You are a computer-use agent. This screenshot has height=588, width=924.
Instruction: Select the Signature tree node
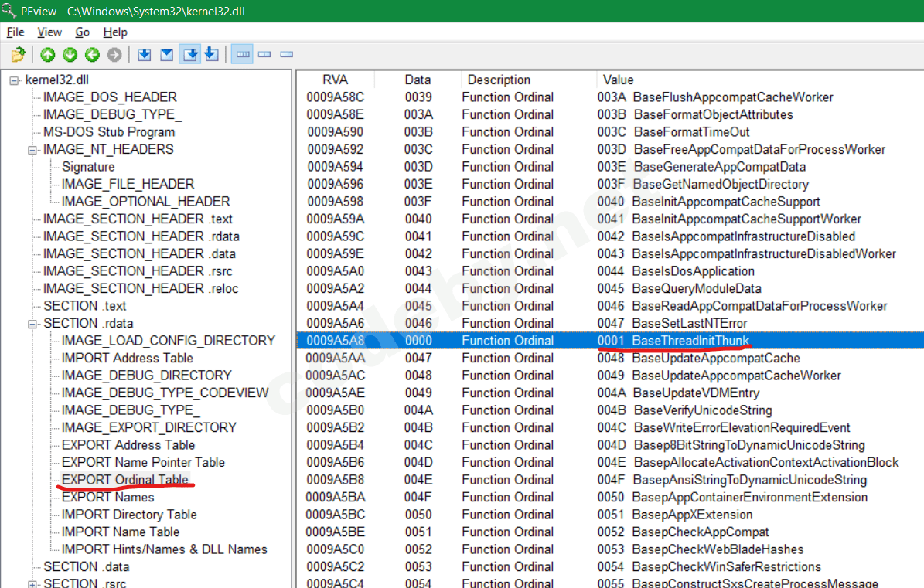pos(88,167)
